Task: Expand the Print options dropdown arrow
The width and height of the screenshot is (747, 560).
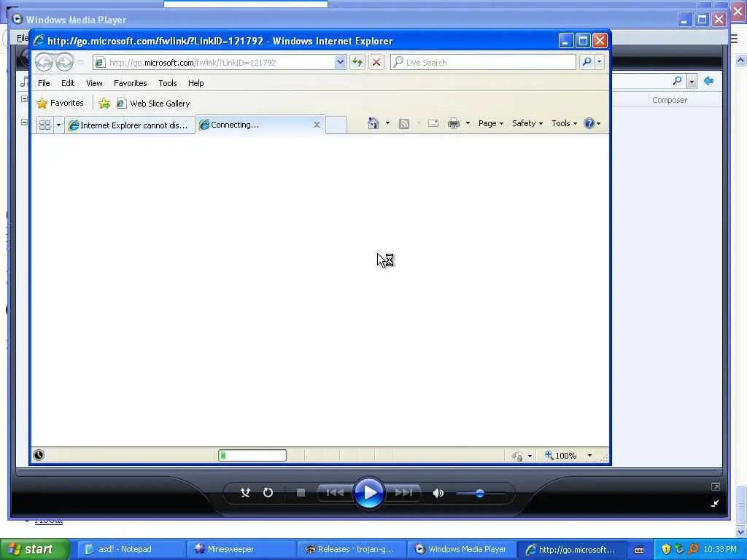Action: 468,123
